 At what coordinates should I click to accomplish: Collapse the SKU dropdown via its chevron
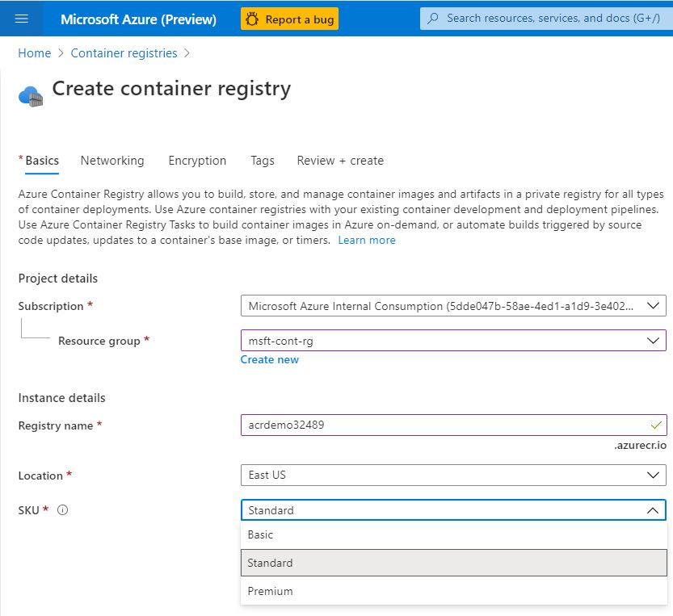click(653, 510)
